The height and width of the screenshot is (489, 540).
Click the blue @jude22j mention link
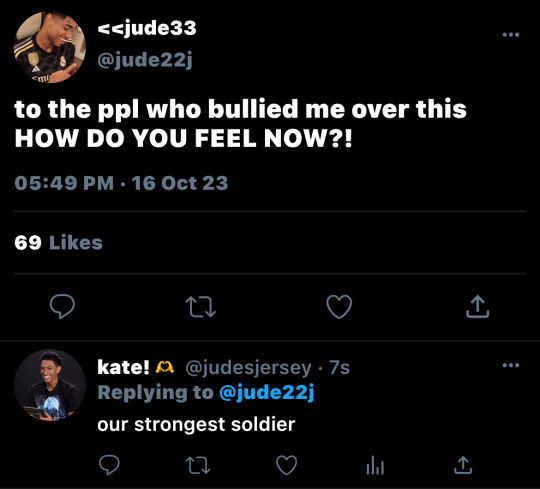coord(267,393)
